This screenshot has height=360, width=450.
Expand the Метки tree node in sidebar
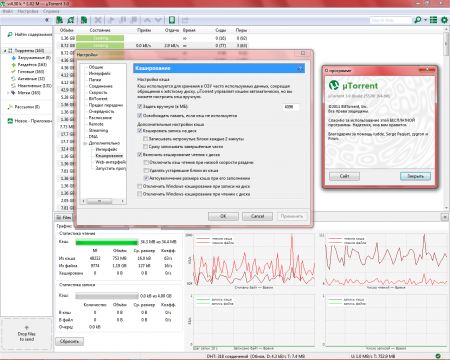8,93
